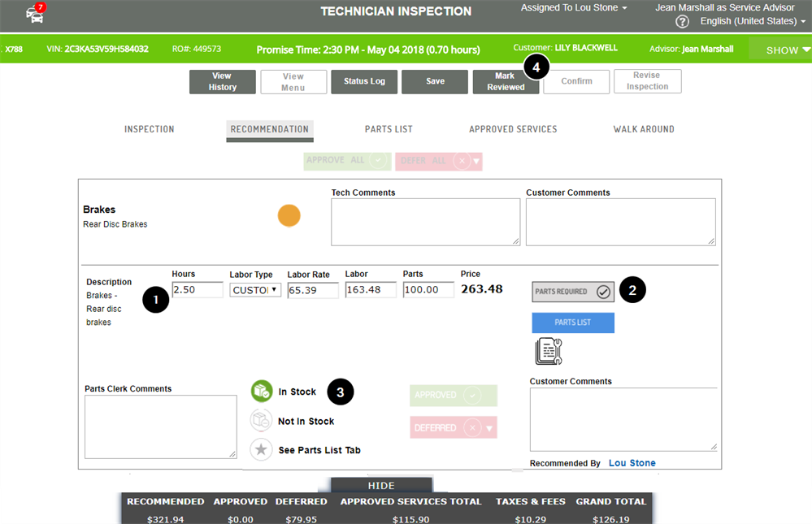Click the X icon on Defer All
This screenshot has width=812, height=524.
pos(460,161)
